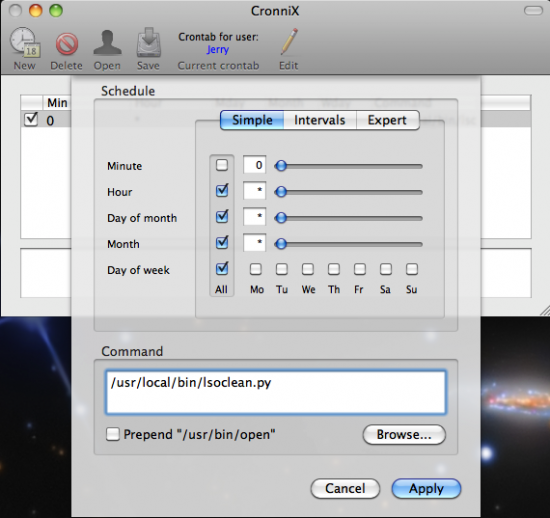This screenshot has height=518, width=550.
Task: Click the Day of month value field
Action: click(255, 216)
